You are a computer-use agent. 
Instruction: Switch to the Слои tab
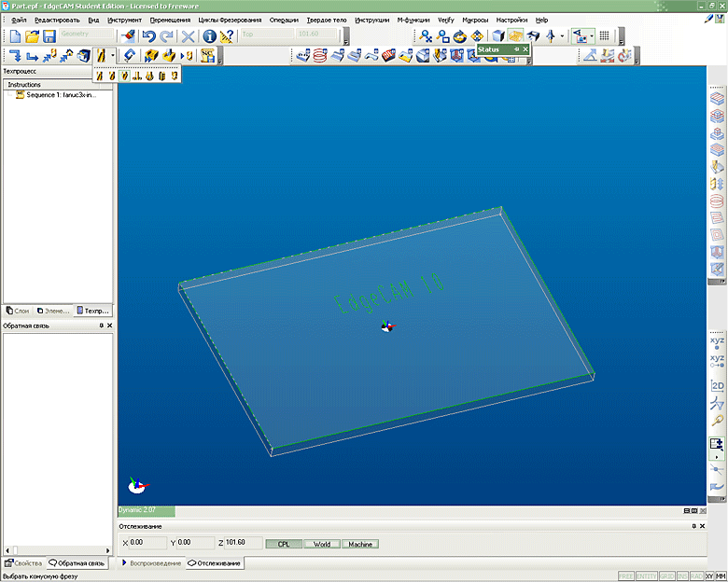pos(18,311)
